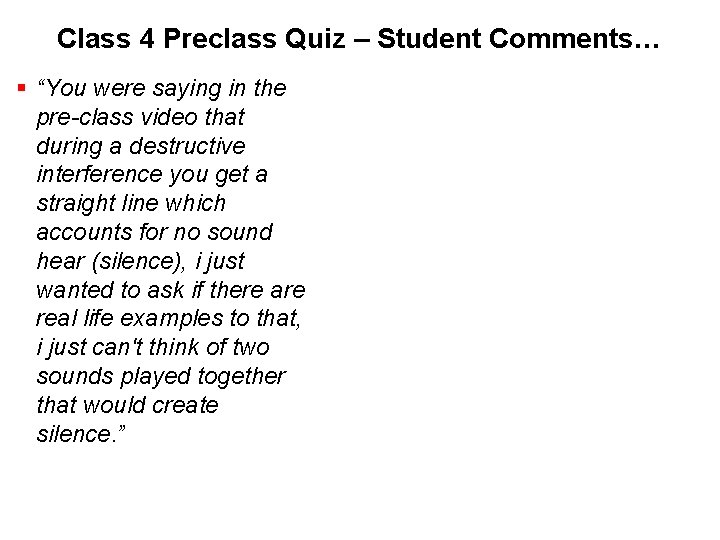Select the line 'straight line which'
The image size is (720, 540).
131,203
